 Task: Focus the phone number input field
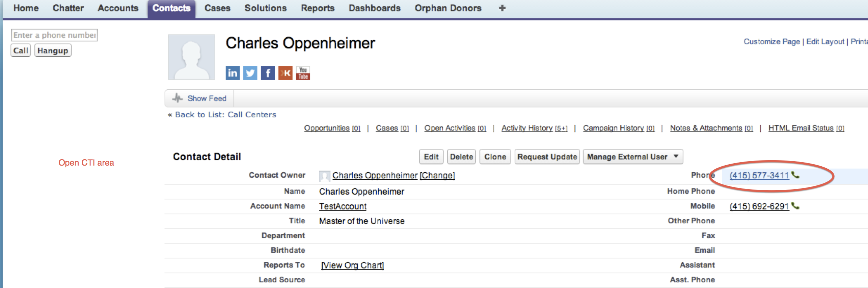(x=54, y=35)
